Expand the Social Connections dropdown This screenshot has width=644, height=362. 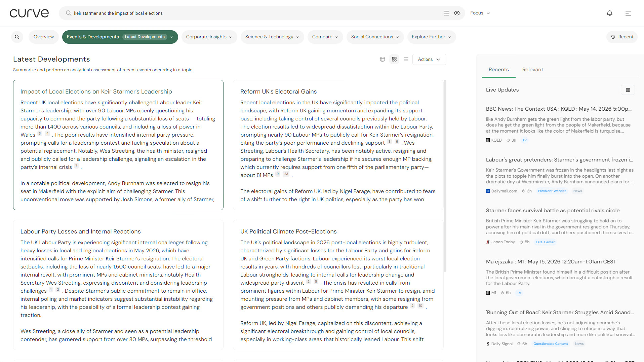(375, 37)
